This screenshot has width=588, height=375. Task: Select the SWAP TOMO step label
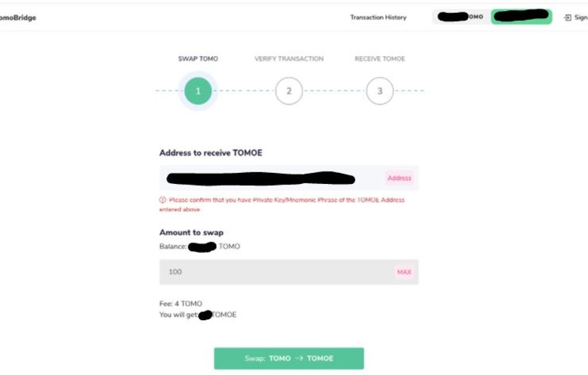198,59
